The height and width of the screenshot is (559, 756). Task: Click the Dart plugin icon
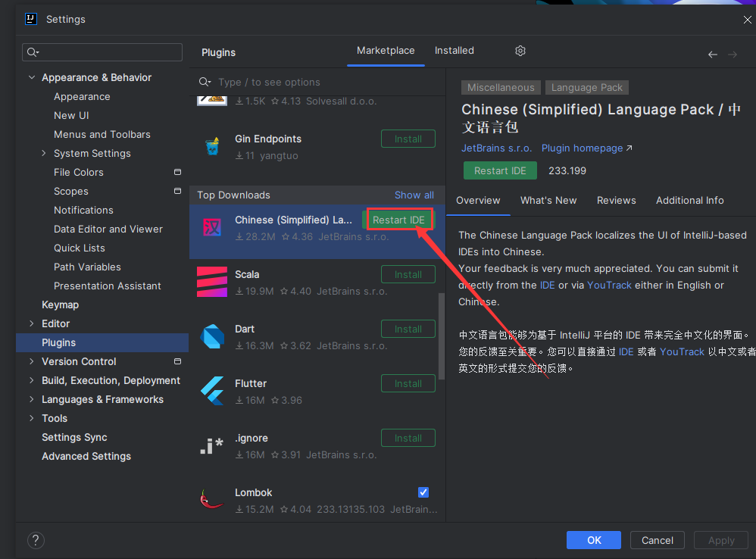(212, 336)
